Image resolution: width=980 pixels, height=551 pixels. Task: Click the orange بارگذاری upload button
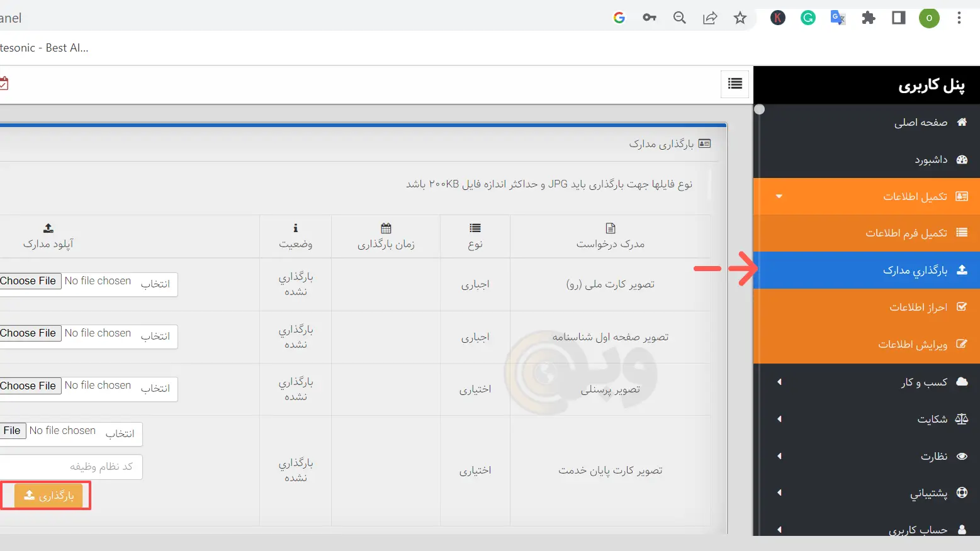48,496
